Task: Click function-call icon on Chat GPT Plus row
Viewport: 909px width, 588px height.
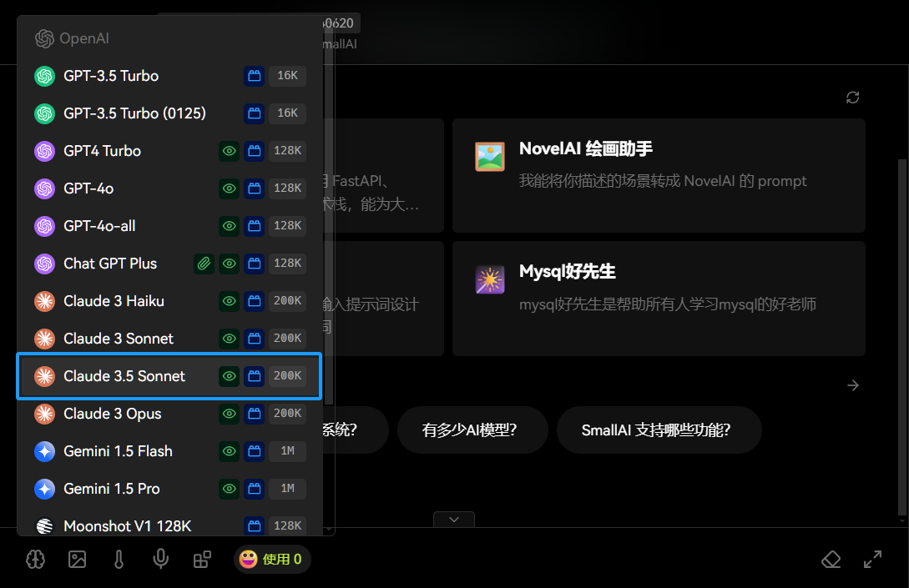Action: pyautogui.click(x=254, y=264)
